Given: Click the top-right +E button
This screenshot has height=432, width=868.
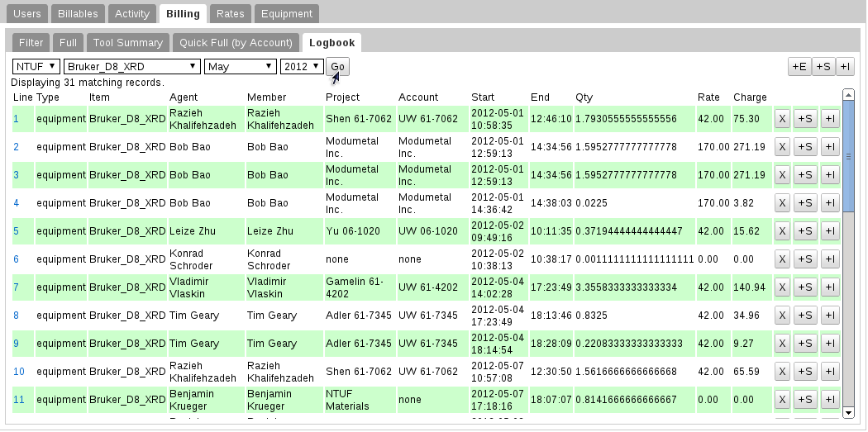Looking at the screenshot, I should coord(799,66).
